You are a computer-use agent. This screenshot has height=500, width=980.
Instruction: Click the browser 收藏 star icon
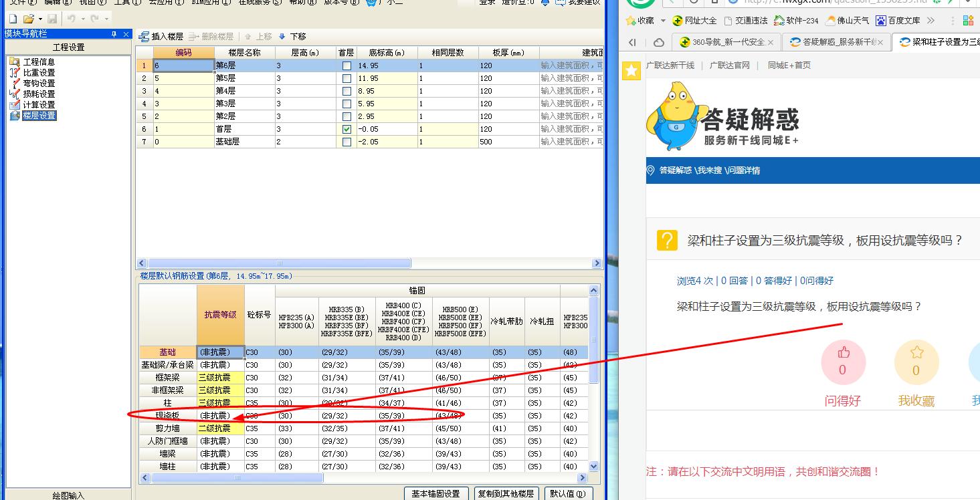(x=631, y=21)
